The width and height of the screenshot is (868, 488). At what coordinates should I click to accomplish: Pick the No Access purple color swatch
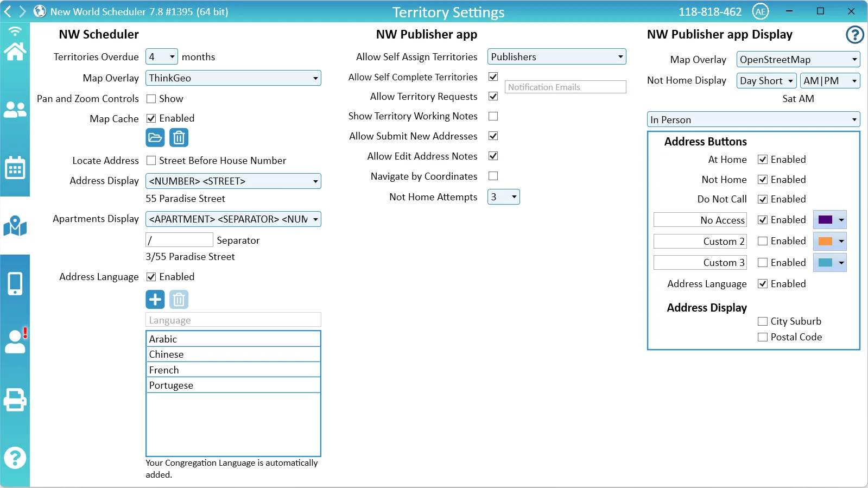pos(829,220)
